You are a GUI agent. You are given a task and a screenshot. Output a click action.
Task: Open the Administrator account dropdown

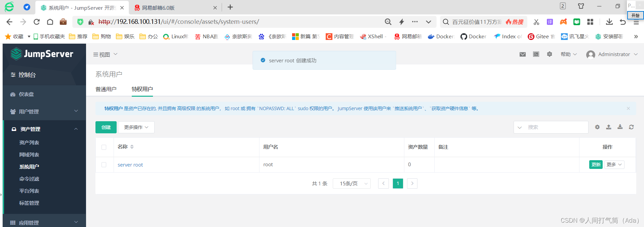click(612, 54)
